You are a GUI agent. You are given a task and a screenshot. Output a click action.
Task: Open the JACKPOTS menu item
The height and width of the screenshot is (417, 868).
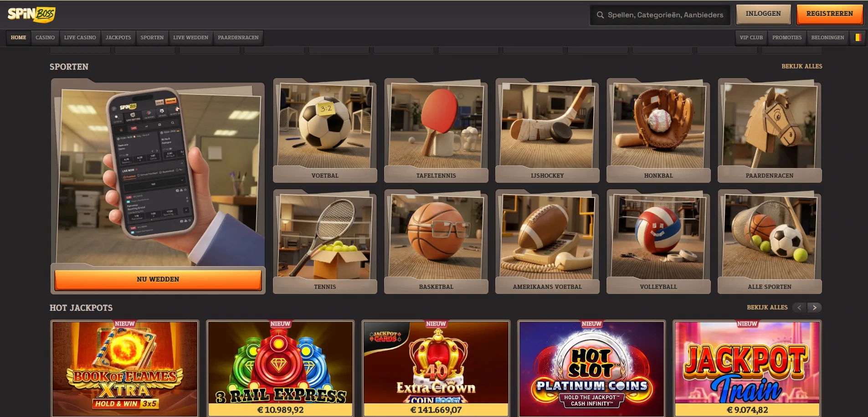pos(118,37)
